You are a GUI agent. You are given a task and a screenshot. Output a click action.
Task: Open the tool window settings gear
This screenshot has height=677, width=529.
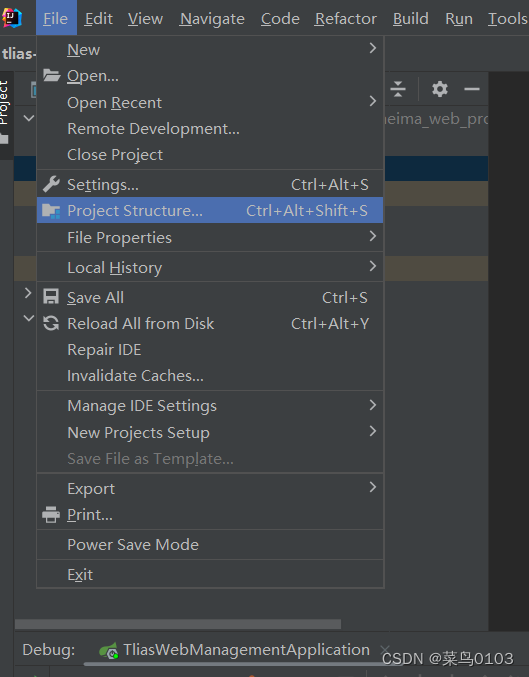440,89
